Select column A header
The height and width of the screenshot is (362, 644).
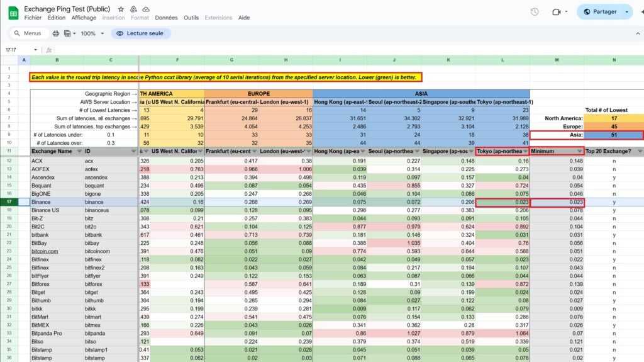[24, 60]
